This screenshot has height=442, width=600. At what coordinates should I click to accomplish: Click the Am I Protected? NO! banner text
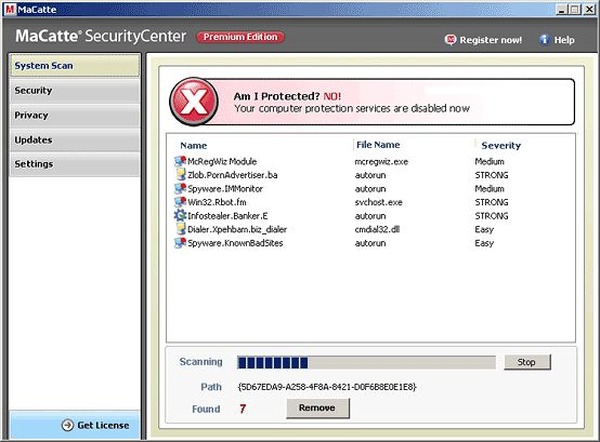287,96
